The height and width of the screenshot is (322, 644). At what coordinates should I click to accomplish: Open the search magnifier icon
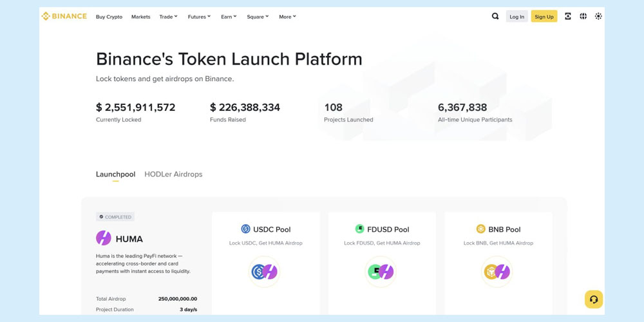[495, 16]
